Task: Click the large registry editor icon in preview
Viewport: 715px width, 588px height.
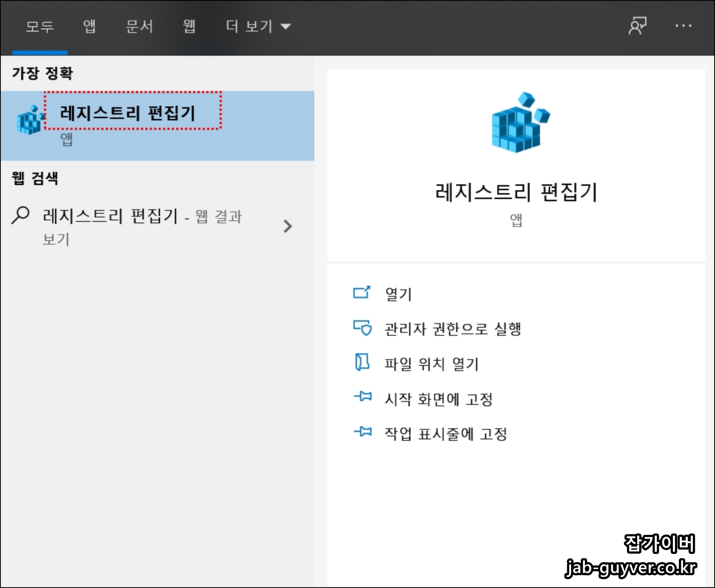Action: (520, 122)
